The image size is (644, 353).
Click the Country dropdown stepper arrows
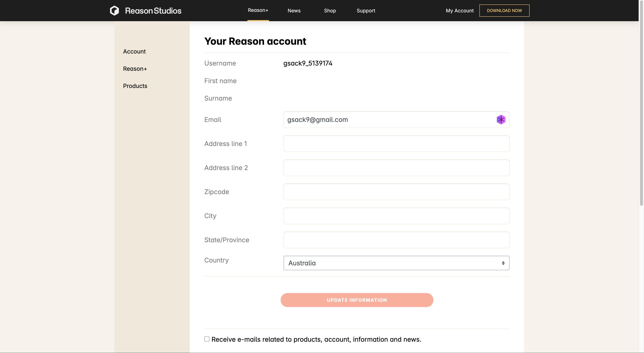point(503,263)
